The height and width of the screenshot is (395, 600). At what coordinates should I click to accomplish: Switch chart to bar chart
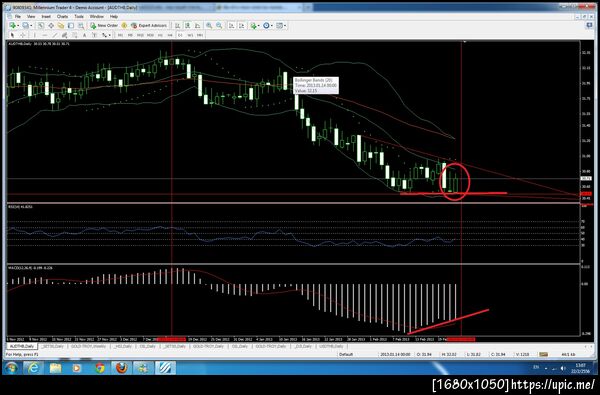click(x=178, y=25)
